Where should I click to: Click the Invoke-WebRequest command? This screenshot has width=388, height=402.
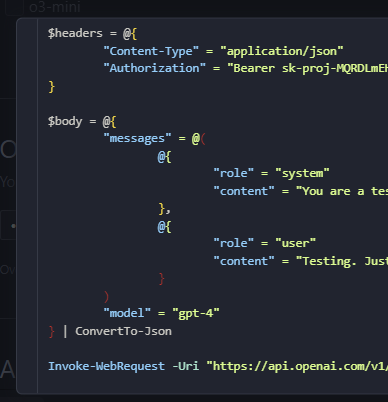click(106, 366)
